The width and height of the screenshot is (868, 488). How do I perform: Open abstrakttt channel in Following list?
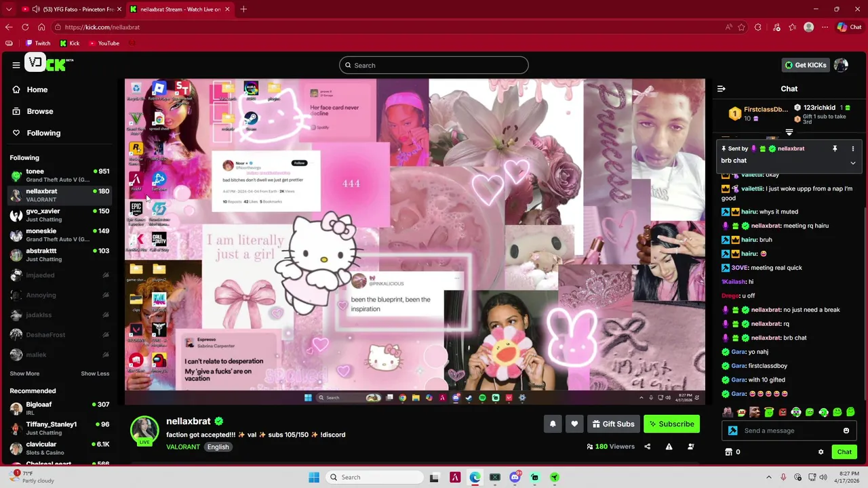pyautogui.click(x=60, y=255)
